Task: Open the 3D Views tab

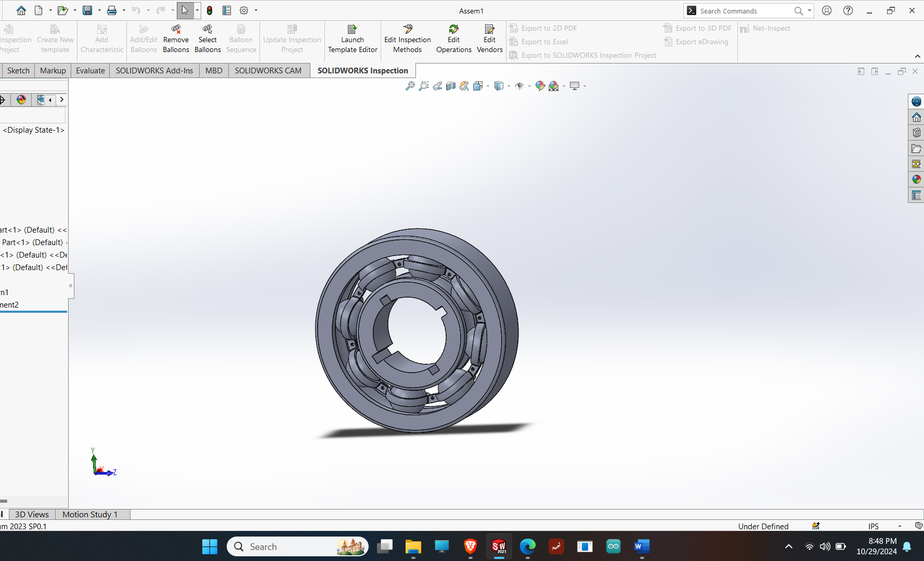Action: tap(32, 514)
